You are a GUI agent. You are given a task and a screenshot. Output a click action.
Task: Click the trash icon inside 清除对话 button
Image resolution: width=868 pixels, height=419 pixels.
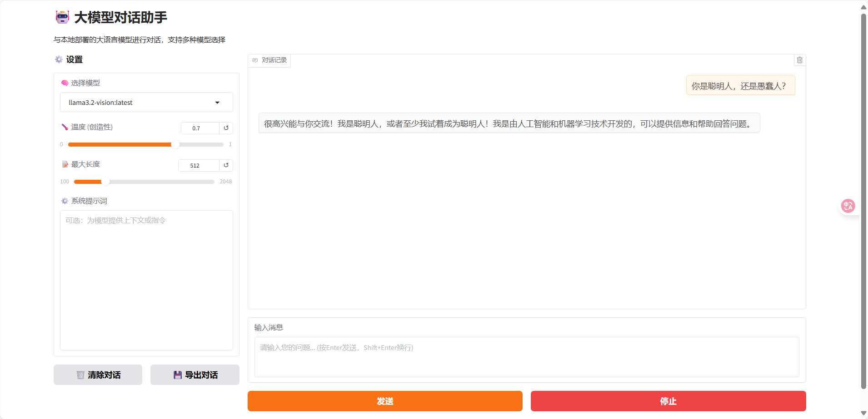80,375
